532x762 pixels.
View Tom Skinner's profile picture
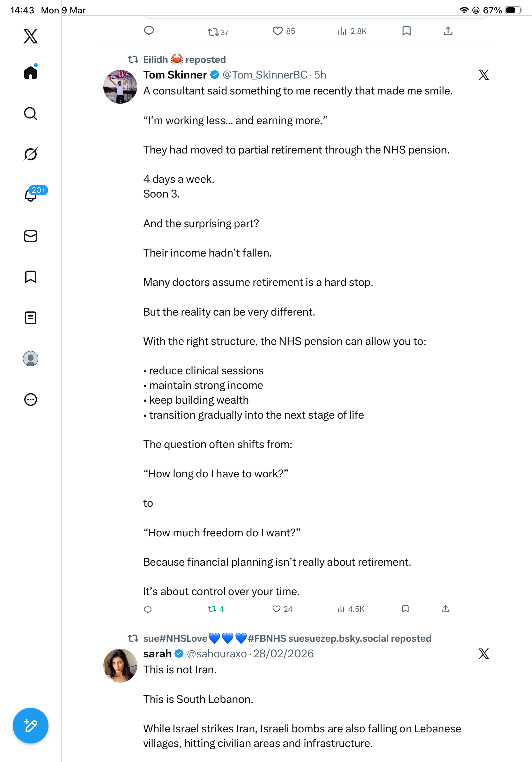(x=120, y=86)
